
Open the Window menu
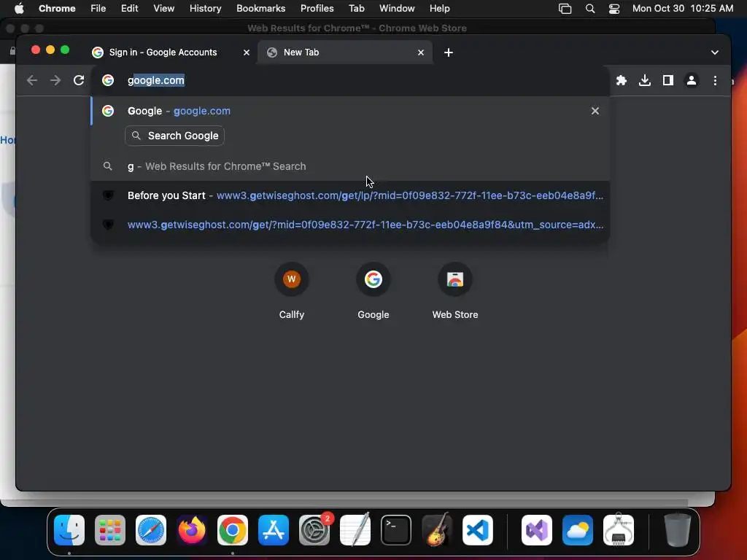(x=397, y=9)
